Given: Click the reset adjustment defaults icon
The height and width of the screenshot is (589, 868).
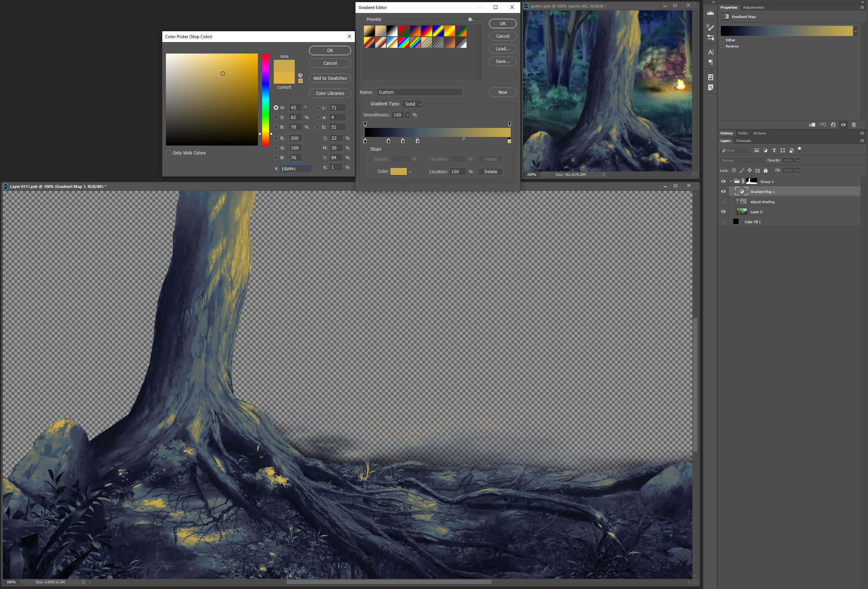Looking at the screenshot, I should [x=833, y=125].
